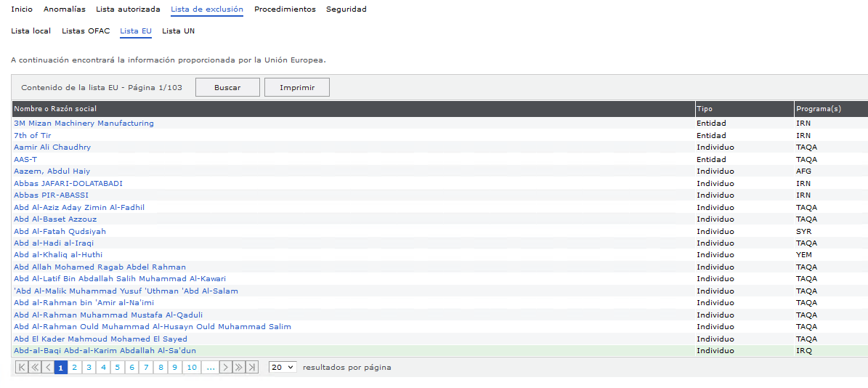This screenshot has height=388, width=868.
Task: Open results per page dropdown
Action: tap(283, 368)
